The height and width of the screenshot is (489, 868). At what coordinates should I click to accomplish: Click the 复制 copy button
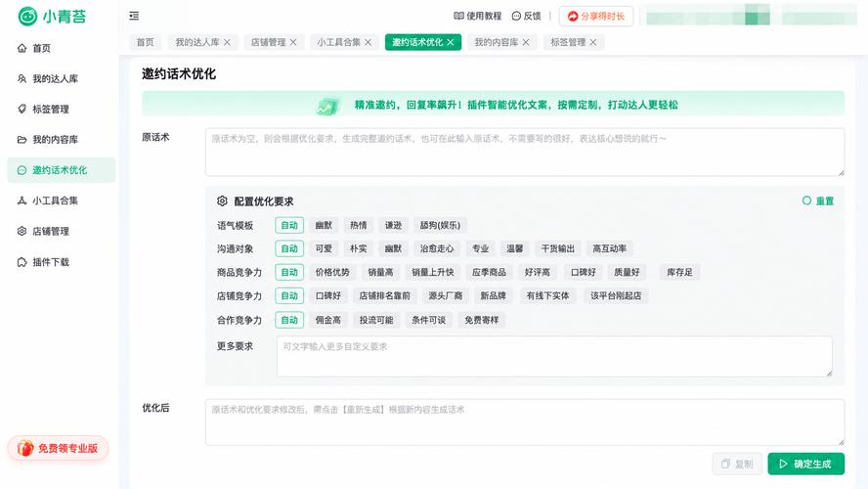click(737, 464)
